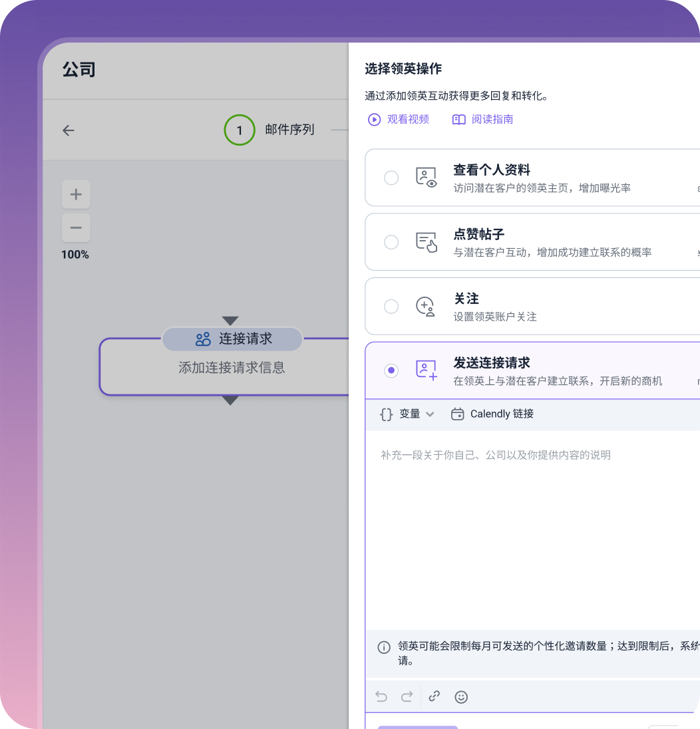
Task: Redo the last edit in the editor
Action: coord(407,696)
